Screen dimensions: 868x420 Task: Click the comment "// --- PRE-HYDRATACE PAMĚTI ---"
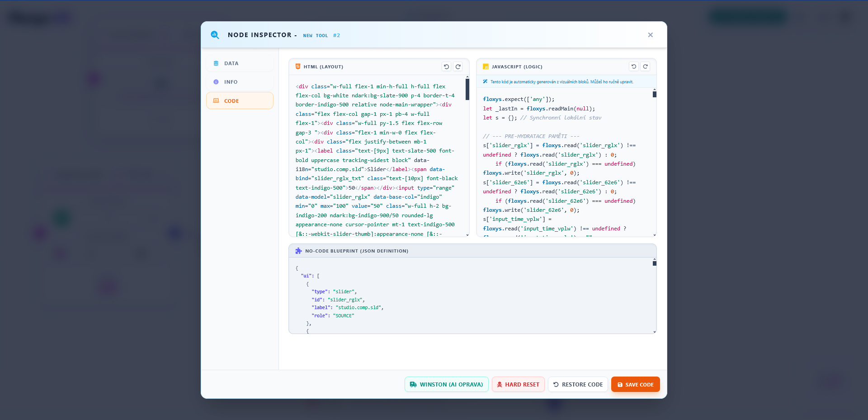(531, 136)
